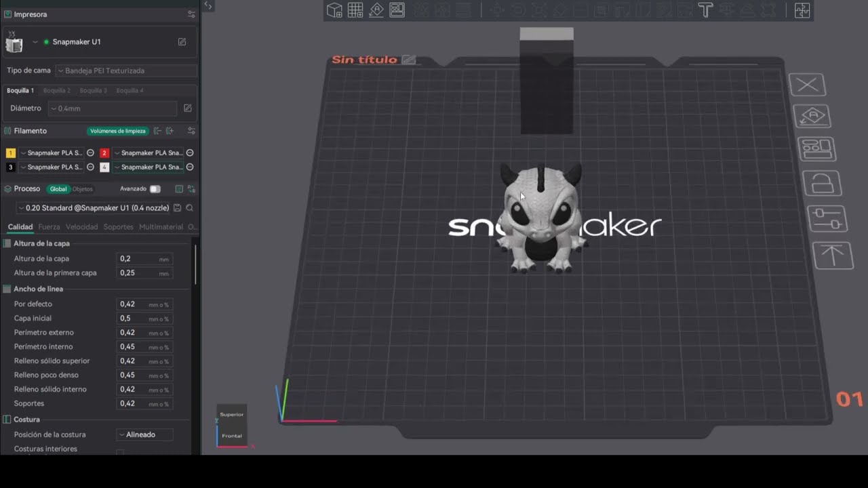This screenshot has height=488, width=868.
Task: Open filament 1 Snapmaker PLA dropdown
Action: 52,153
